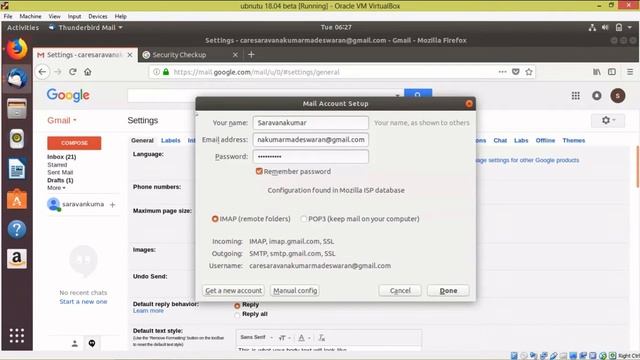Open the Pocket save icon

pos(516,72)
